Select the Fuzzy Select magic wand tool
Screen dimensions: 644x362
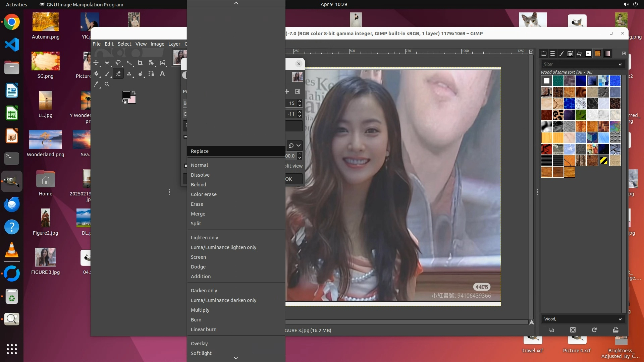[x=129, y=63]
